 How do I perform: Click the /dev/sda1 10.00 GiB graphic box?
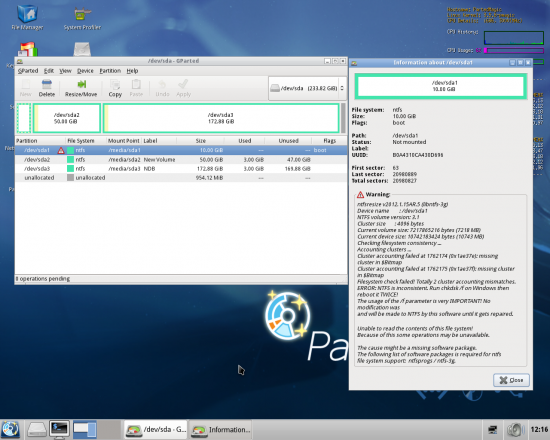point(441,86)
